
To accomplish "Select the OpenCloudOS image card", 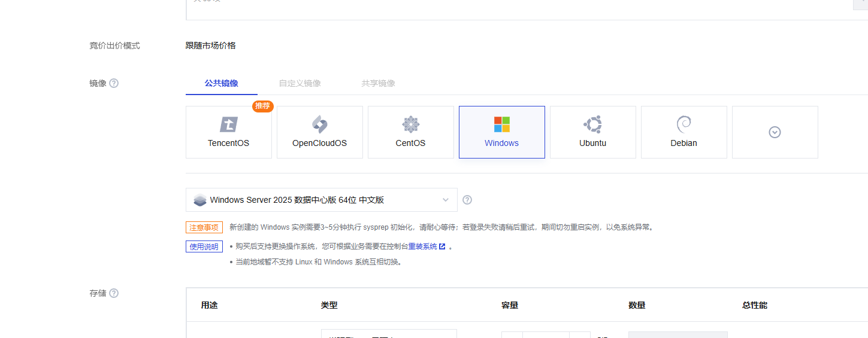I will coord(320,132).
